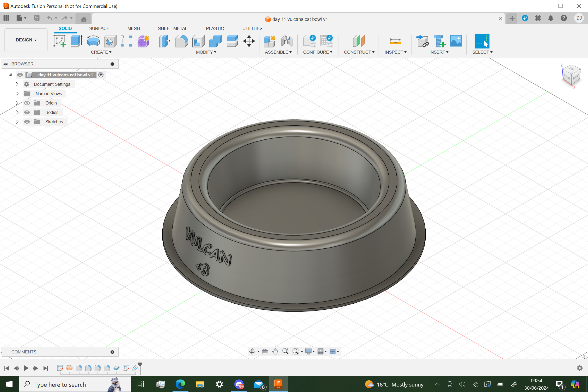Click the Insert Image (canvas) icon
Viewport: 588px width, 392px height.
(x=456, y=41)
